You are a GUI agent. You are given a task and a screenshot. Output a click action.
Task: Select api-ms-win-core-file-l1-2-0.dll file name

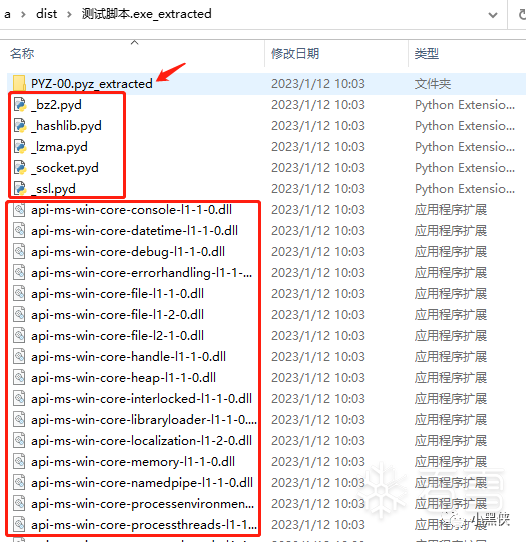(117, 315)
